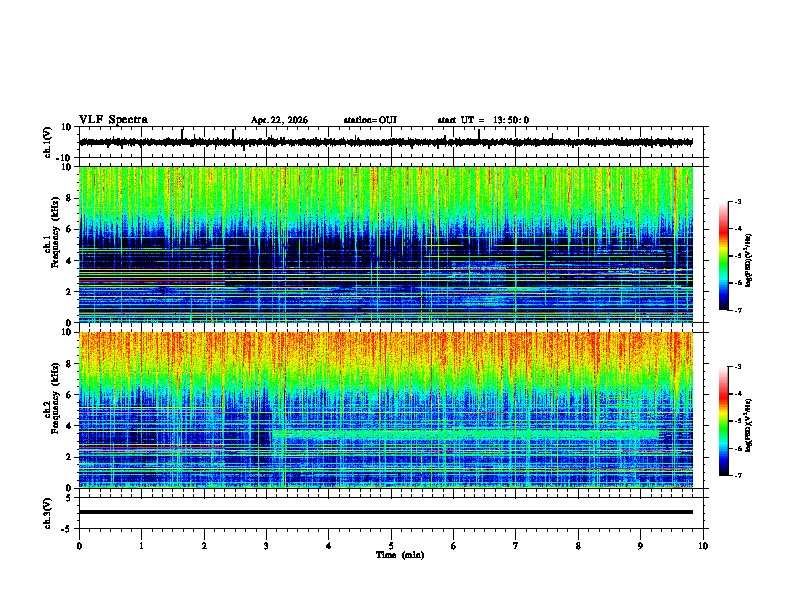
Task: Click the green band near 3.5 kHz in ch.2
Action: 465,434
